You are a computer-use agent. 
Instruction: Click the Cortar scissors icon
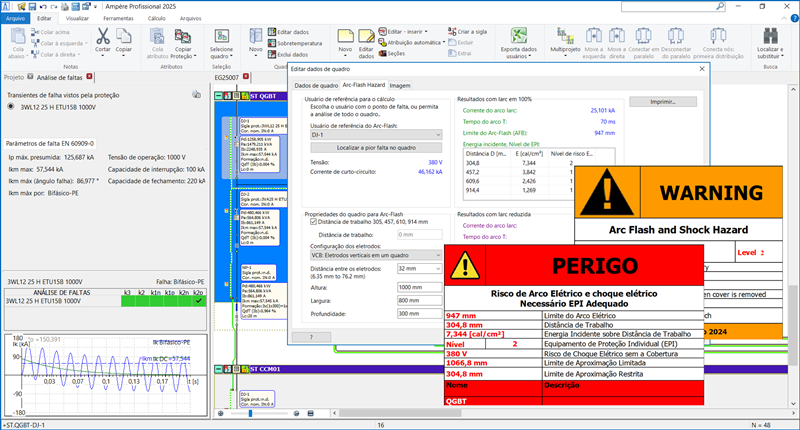pyautogui.click(x=103, y=36)
